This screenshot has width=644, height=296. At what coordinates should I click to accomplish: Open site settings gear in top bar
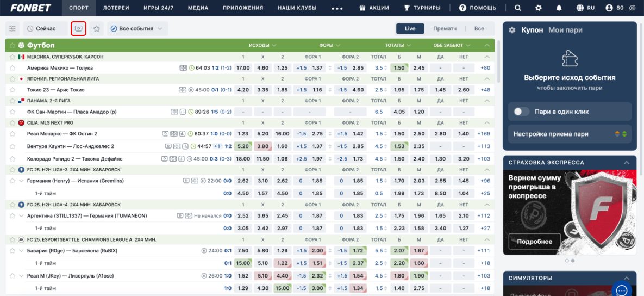tap(538, 8)
